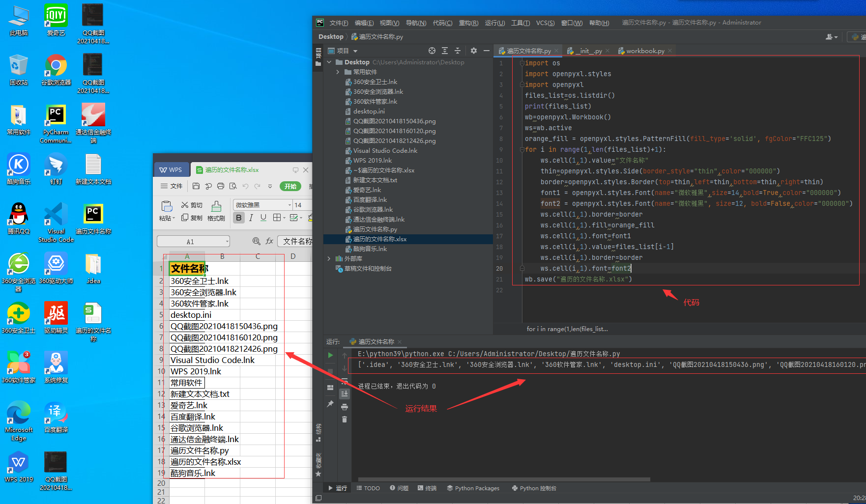Open the 运行(U) menu in PyCharm
Viewport: 866px width, 504px height.
coord(494,23)
